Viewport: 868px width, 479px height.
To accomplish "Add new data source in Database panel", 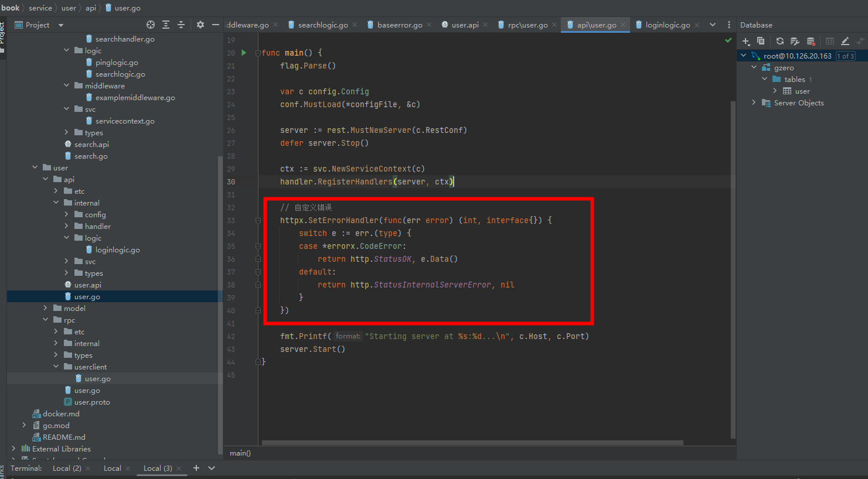I will 746,41.
